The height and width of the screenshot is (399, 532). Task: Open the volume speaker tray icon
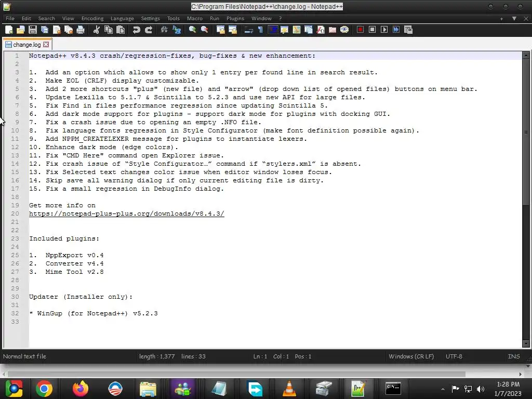point(481,389)
